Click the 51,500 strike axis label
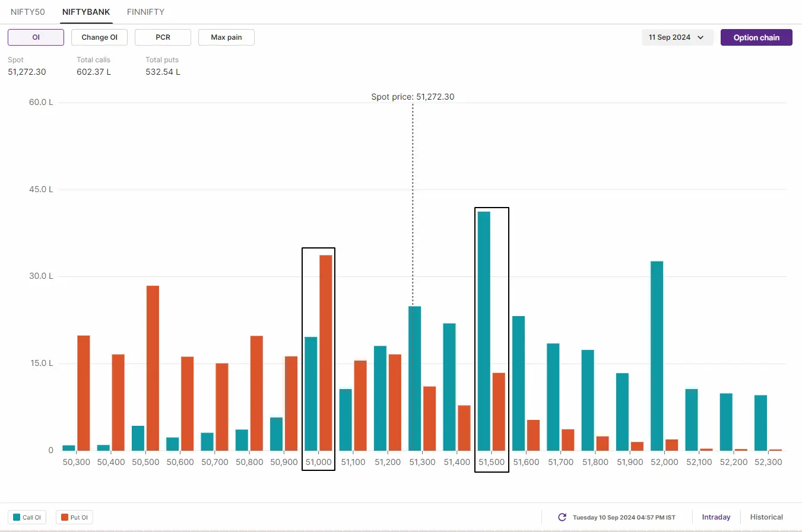Image resolution: width=802 pixels, height=532 pixels. tap(492, 462)
